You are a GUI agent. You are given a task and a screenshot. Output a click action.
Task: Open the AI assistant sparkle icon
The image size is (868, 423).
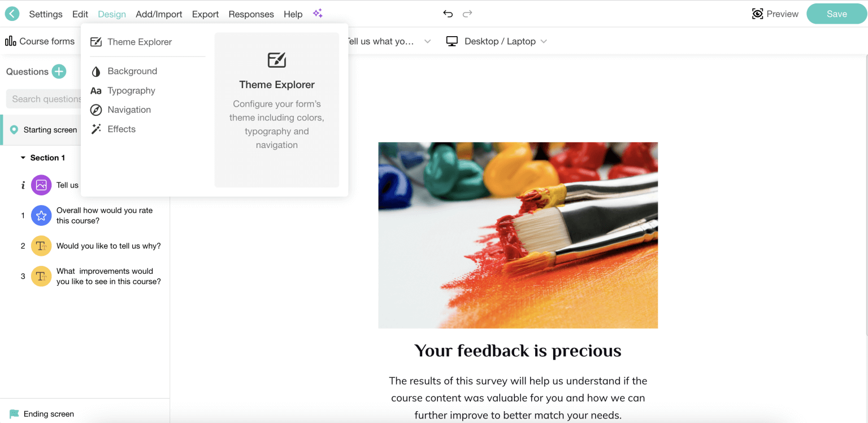[x=317, y=13]
